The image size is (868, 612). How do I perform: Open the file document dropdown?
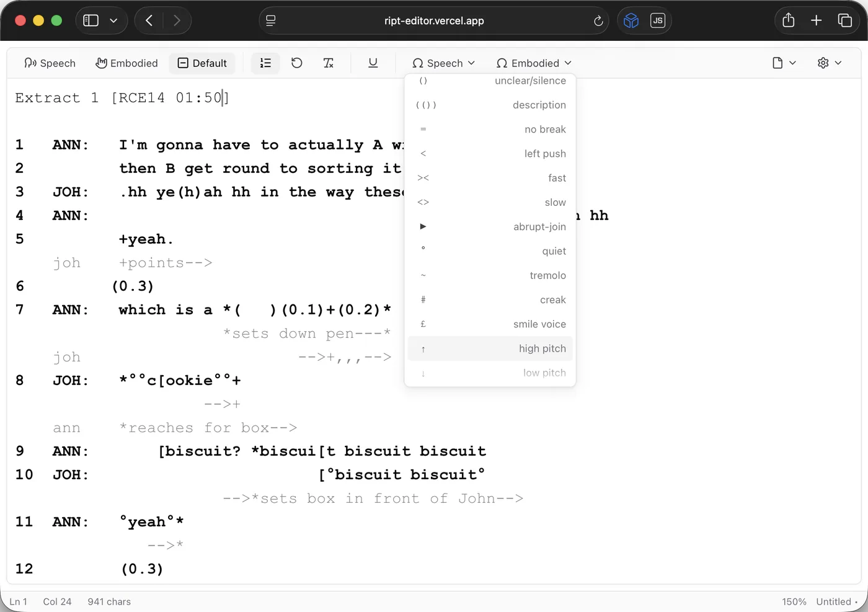pyautogui.click(x=784, y=63)
